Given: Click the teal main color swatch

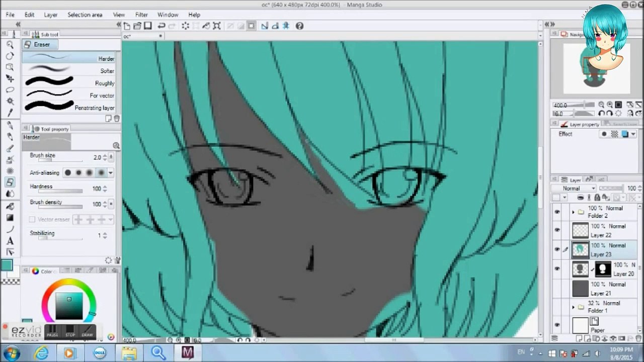Looking at the screenshot, I should pos(7,265).
